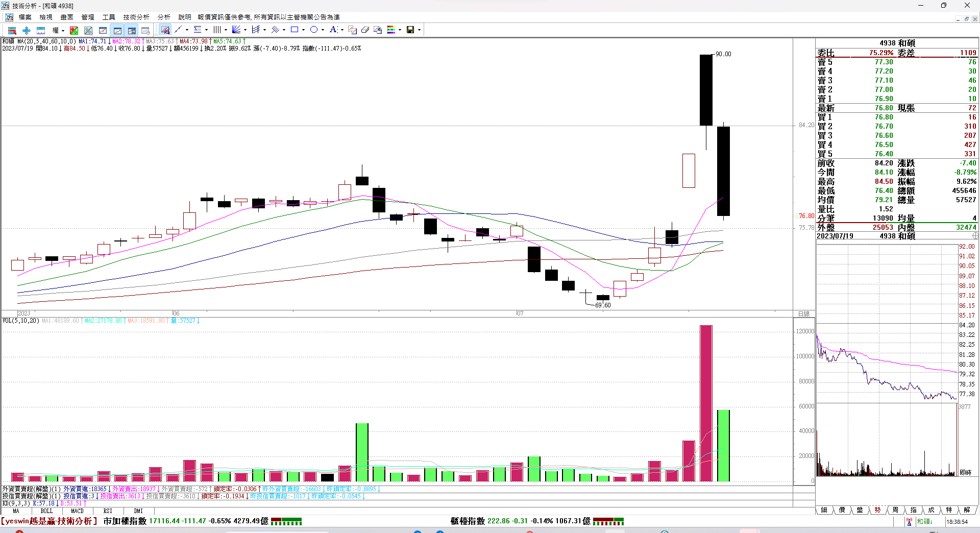The image size is (980, 533).
Task: Click the grayed chart settings icon with checkmark
Action: click(x=145, y=30)
